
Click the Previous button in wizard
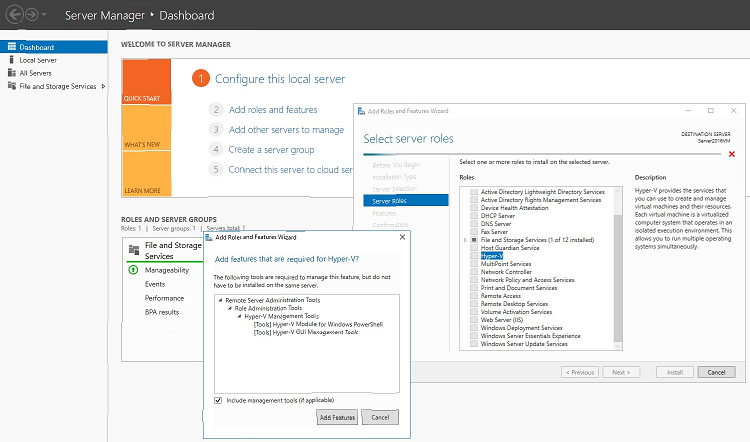coord(580,372)
